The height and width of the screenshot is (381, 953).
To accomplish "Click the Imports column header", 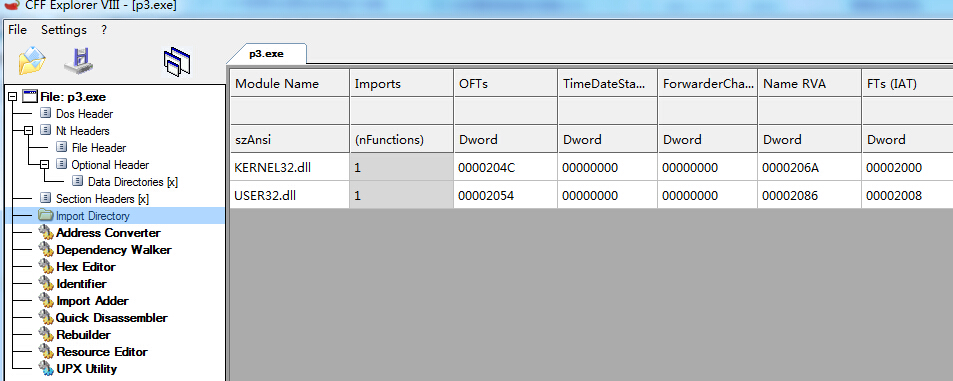I will tap(401, 84).
